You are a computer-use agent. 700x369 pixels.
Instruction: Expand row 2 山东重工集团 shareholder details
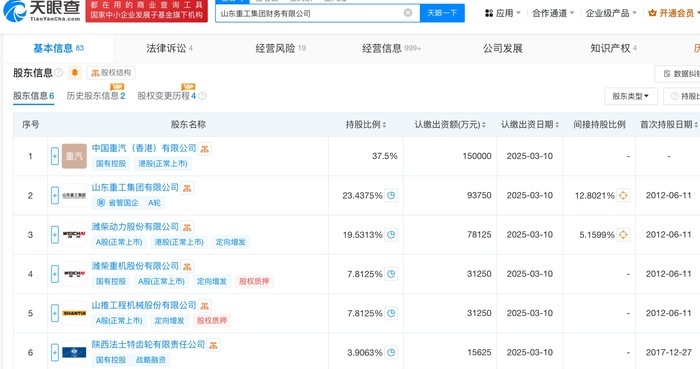(x=54, y=195)
